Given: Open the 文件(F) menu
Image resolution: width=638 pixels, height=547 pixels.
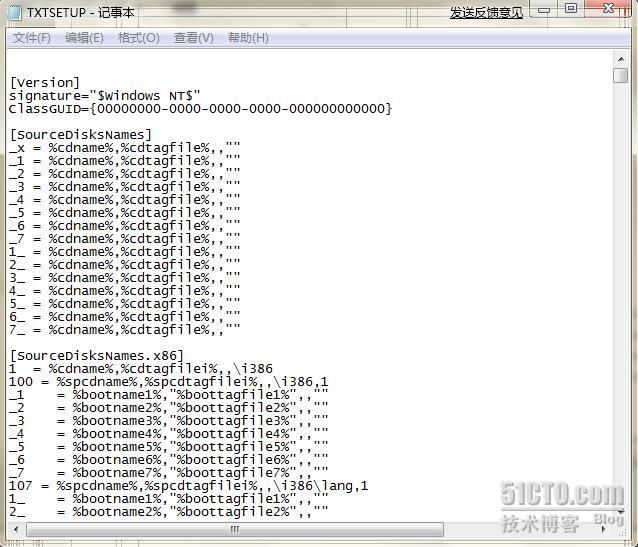Looking at the screenshot, I should (x=31, y=38).
